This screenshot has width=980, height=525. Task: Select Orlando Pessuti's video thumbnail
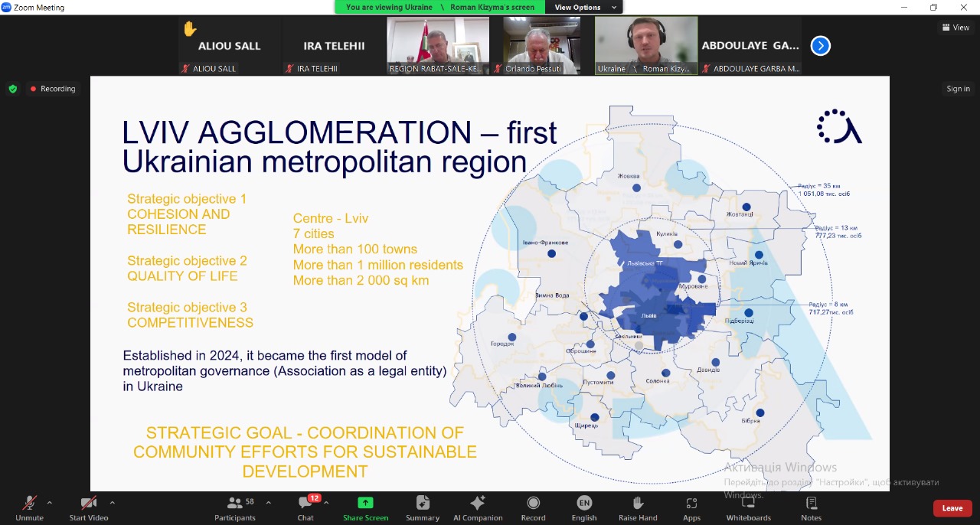542,45
